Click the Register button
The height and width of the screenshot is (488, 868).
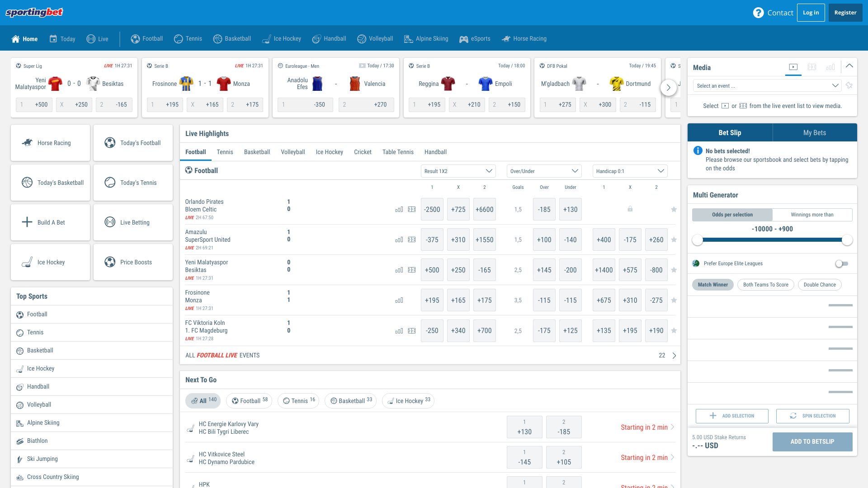[x=845, y=13]
